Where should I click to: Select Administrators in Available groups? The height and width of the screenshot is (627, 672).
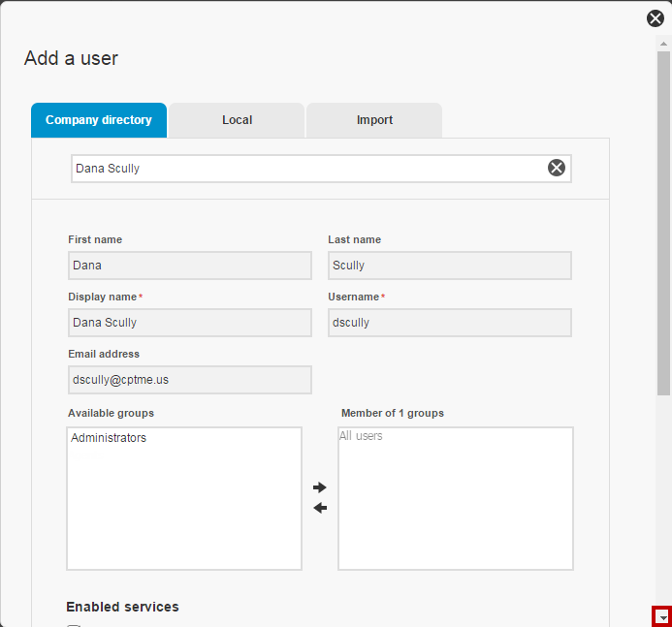coord(109,438)
